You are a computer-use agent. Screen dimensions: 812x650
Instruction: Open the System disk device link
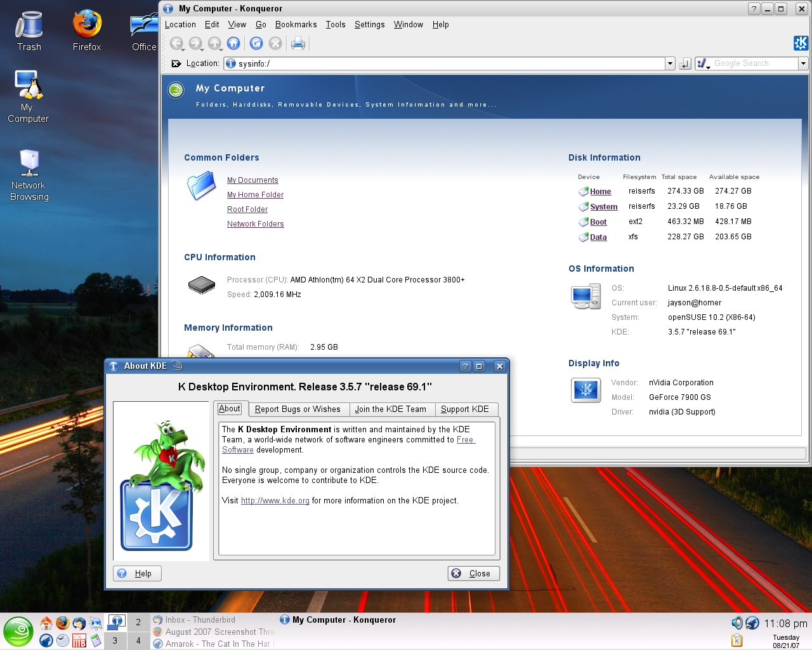click(604, 207)
